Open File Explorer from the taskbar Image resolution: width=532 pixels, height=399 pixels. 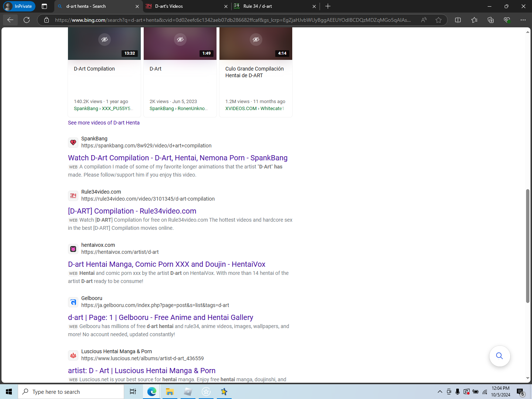click(x=170, y=392)
